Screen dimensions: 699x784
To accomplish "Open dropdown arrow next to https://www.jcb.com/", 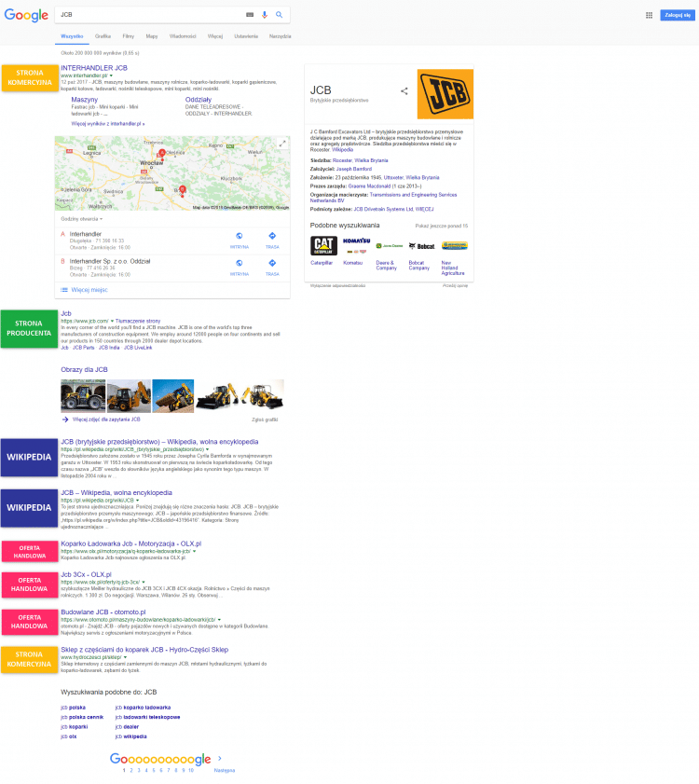I will tap(112, 321).
